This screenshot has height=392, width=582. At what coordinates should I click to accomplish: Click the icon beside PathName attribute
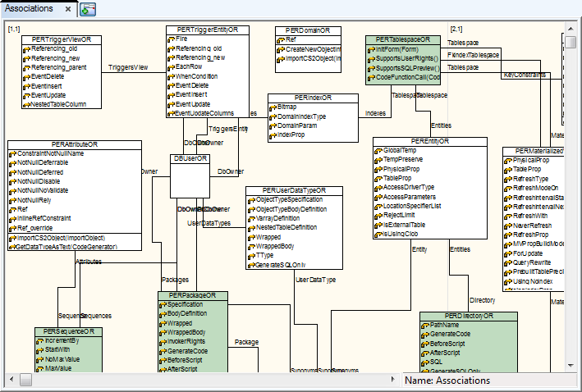[x=424, y=326]
